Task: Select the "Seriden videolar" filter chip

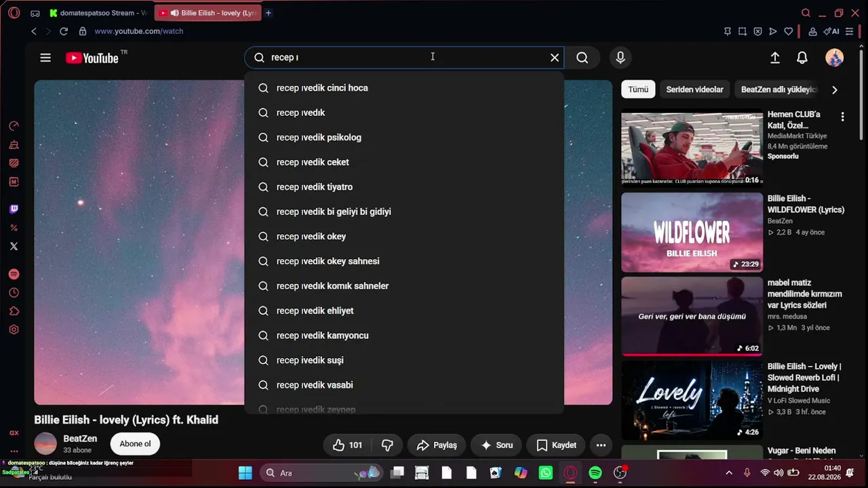Action: click(694, 89)
